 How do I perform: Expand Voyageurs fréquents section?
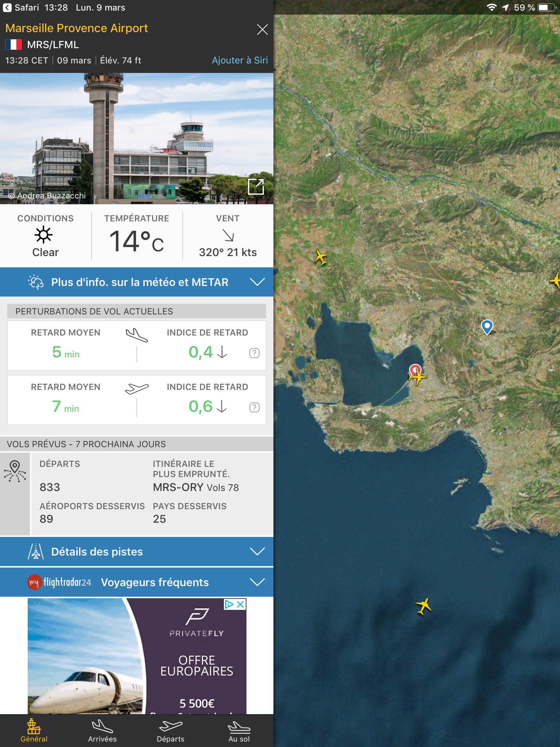pos(137,582)
